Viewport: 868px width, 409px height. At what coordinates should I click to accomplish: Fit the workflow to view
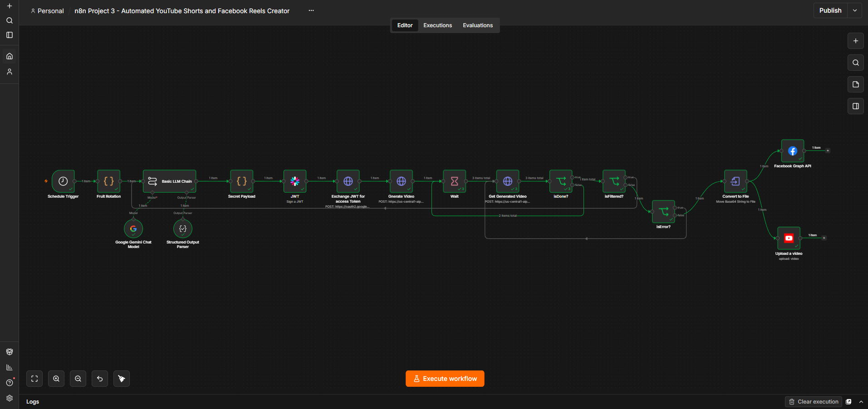click(x=34, y=379)
